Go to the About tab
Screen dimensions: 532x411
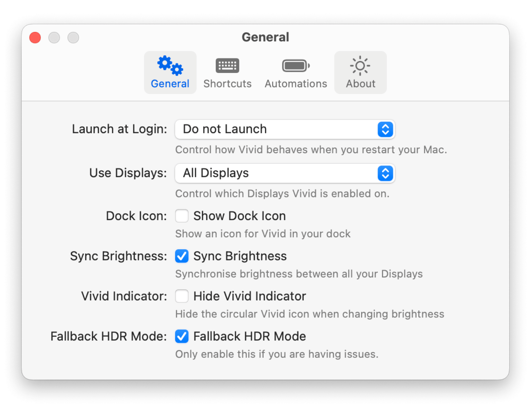(x=360, y=72)
